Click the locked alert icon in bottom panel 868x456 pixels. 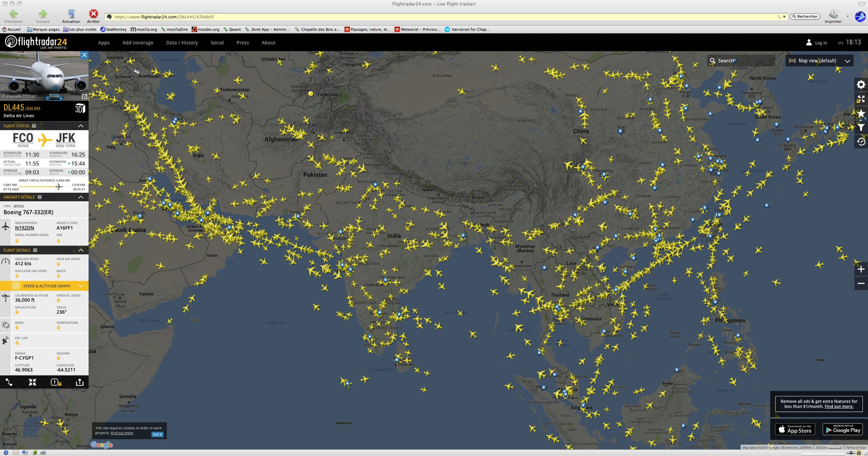tap(56, 382)
